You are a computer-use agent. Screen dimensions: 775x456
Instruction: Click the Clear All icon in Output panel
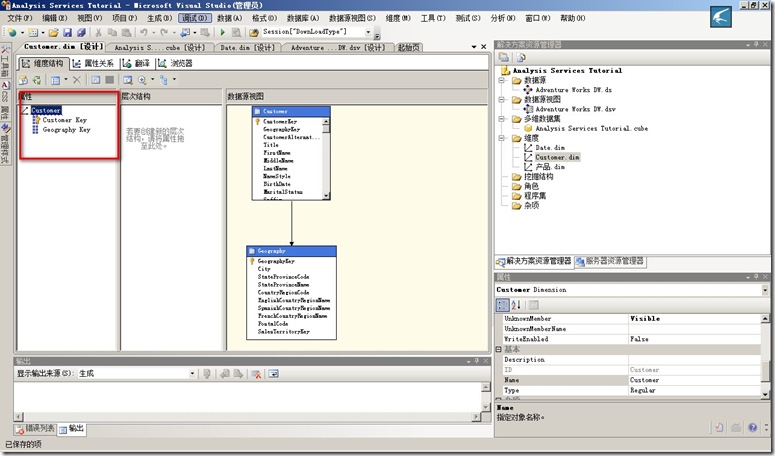pyautogui.click(x=256, y=374)
